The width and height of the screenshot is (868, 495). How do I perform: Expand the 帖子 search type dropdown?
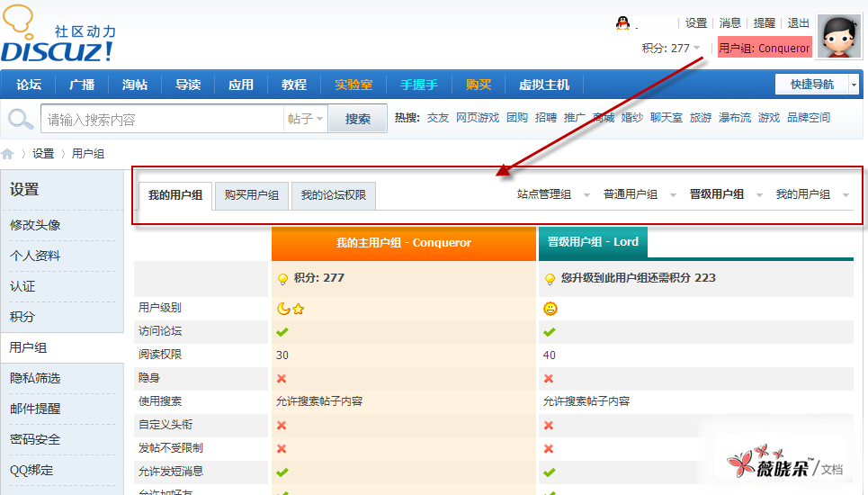(x=305, y=119)
